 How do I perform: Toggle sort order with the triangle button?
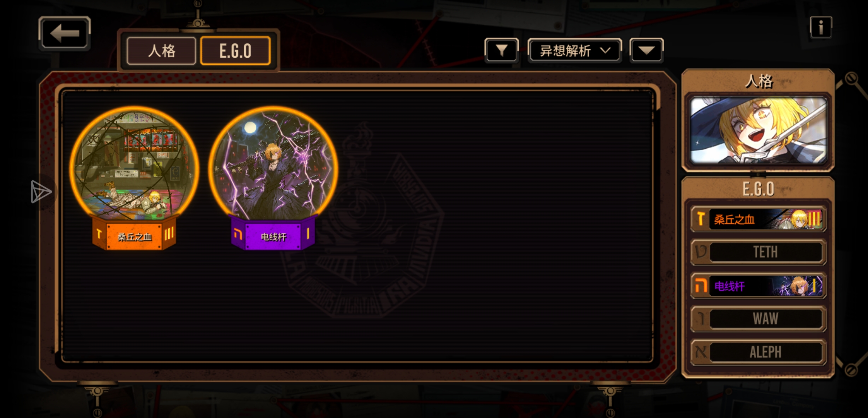click(646, 50)
